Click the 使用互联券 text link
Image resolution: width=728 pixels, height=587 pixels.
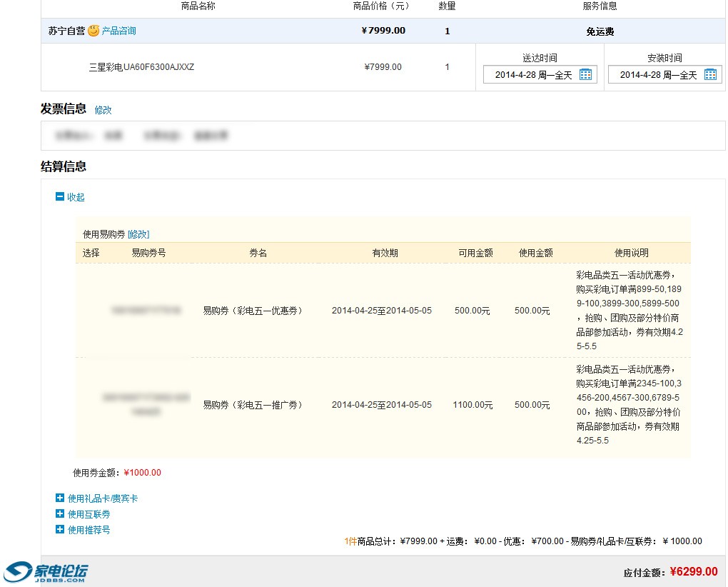[x=89, y=514]
